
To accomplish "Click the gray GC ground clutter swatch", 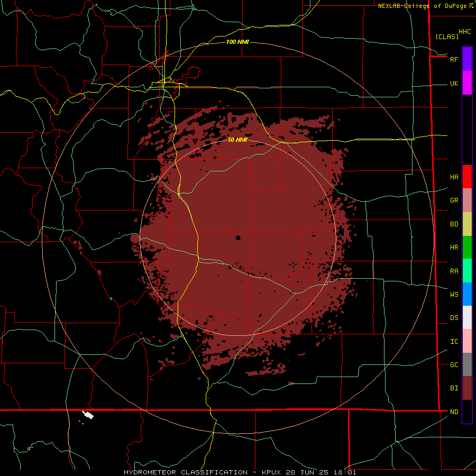I will (x=467, y=364).
